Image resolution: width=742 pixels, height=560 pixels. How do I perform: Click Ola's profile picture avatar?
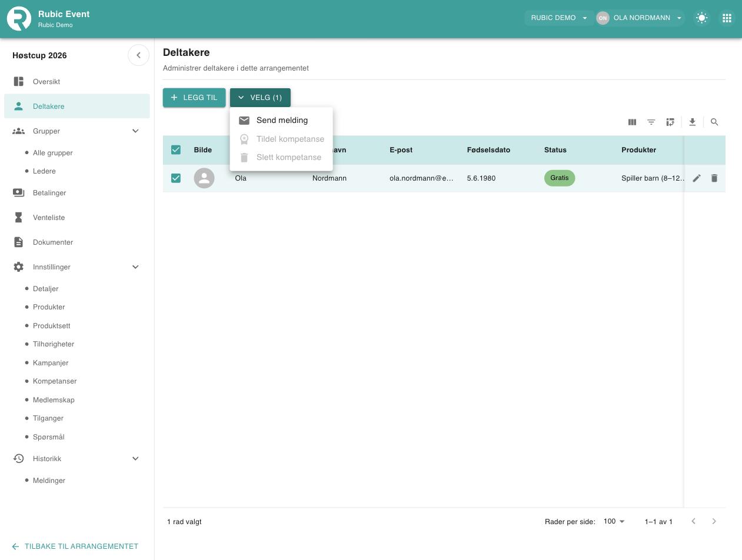coord(204,178)
